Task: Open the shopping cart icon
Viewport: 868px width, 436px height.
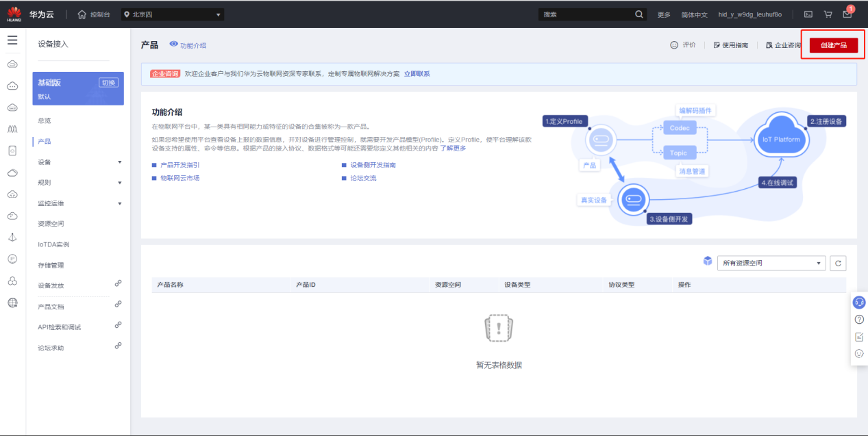Action: 828,14
